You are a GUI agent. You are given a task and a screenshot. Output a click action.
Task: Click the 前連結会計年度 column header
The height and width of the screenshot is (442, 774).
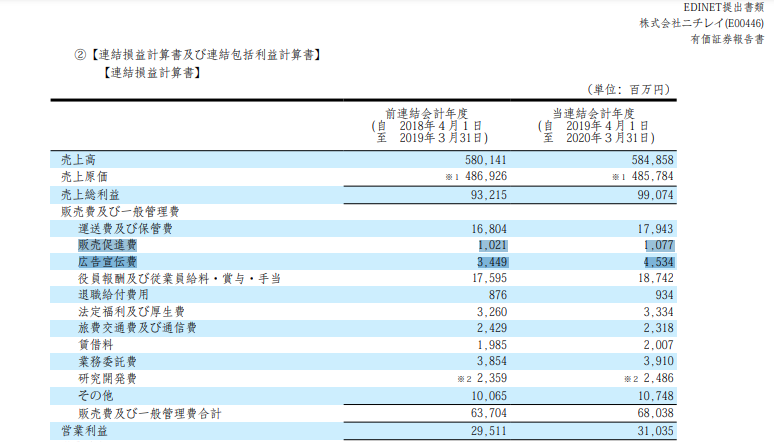tap(426, 114)
